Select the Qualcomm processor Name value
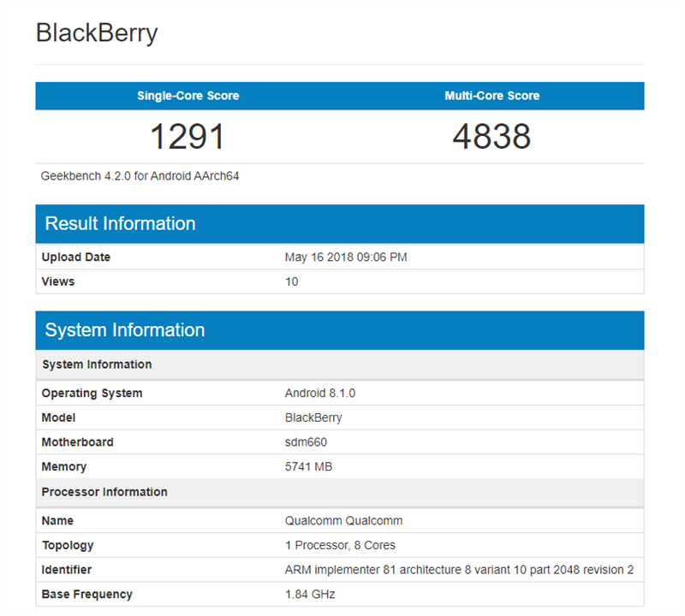Viewport: 685px width, 616px height. [x=341, y=520]
